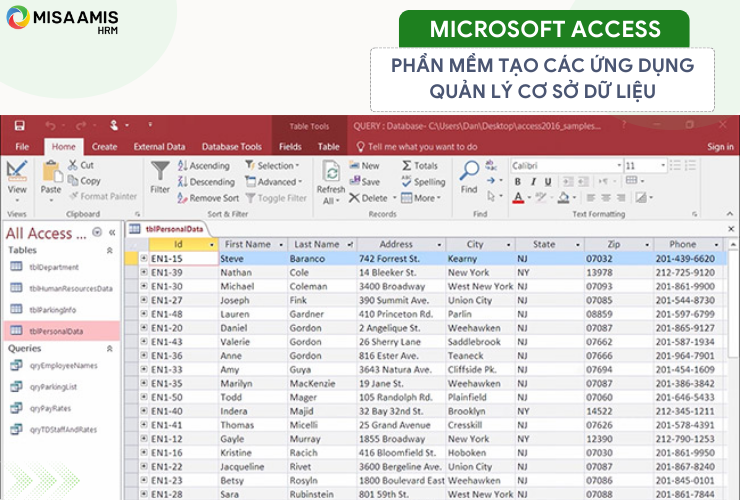Switch to the External Data tab
This screenshot has width=740, height=500.
click(160, 147)
